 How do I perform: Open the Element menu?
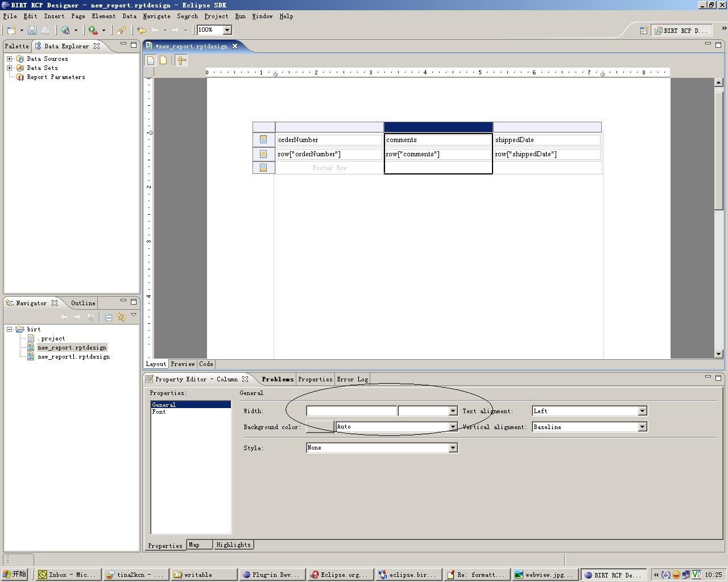coord(104,16)
